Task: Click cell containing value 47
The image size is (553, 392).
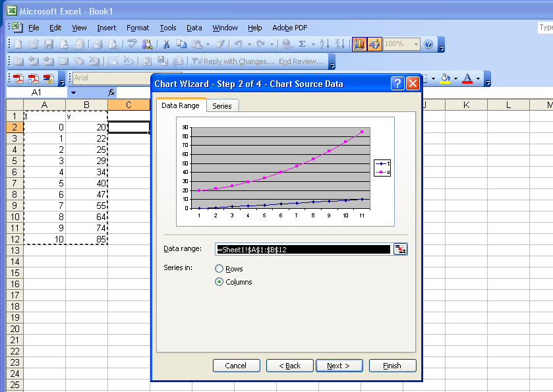Action: pyautogui.click(x=86, y=194)
